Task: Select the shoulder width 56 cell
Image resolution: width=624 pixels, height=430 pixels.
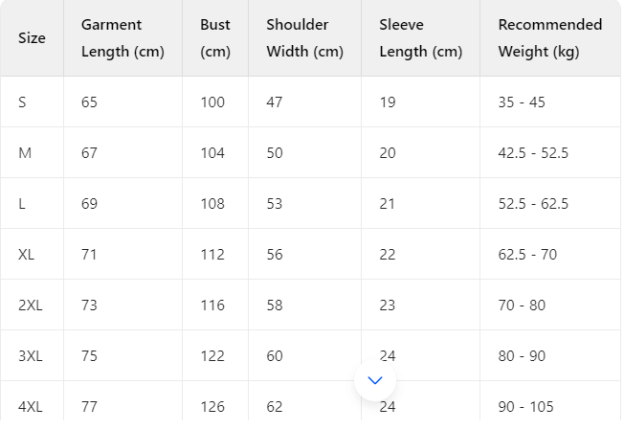Action: coord(275,255)
